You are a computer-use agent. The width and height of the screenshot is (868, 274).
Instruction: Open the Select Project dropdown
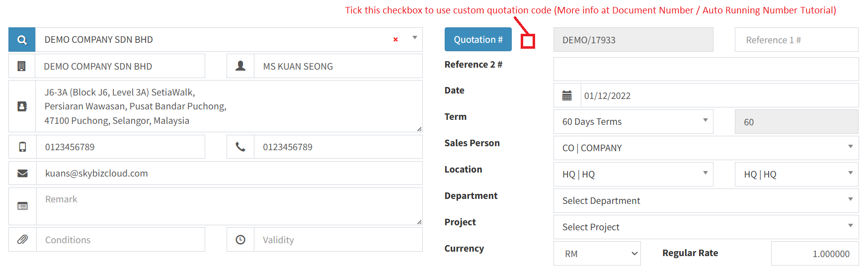click(706, 227)
